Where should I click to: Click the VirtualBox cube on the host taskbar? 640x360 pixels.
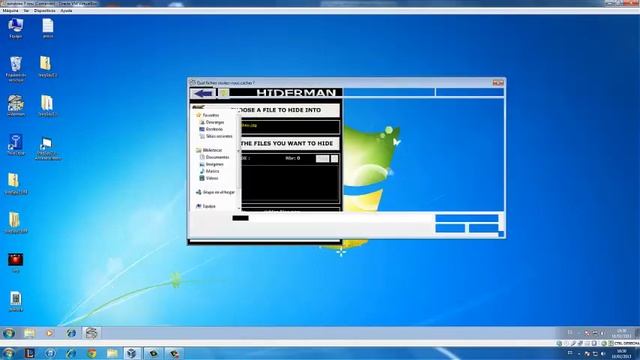click(x=132, y=353)
